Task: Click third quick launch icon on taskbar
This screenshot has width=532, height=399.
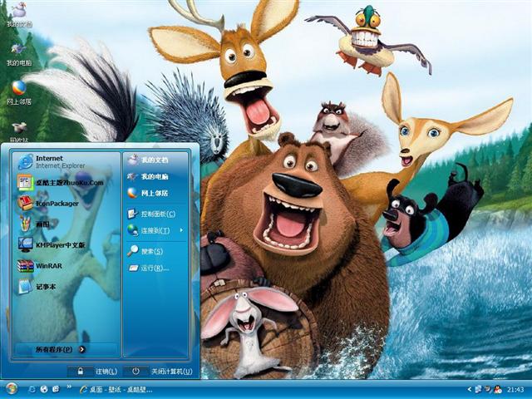Action: click(x=56, y=389)
